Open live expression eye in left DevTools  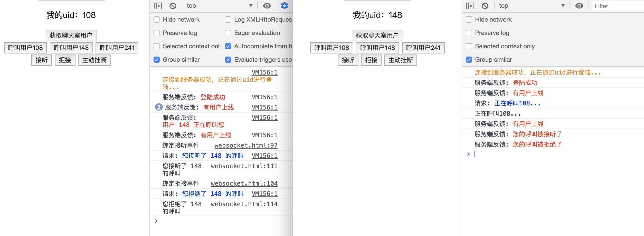tap(267, 6)
